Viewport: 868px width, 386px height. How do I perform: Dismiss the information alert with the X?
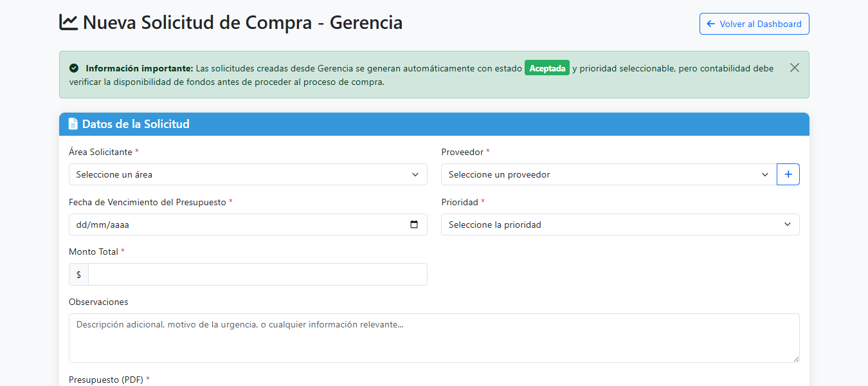click(x=794, y=67)
